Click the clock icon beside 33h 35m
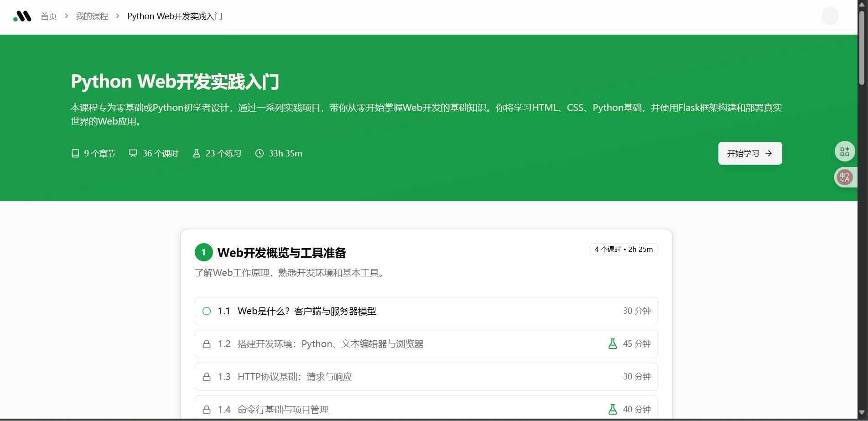868x421 pixels. [x=260, y=153]
